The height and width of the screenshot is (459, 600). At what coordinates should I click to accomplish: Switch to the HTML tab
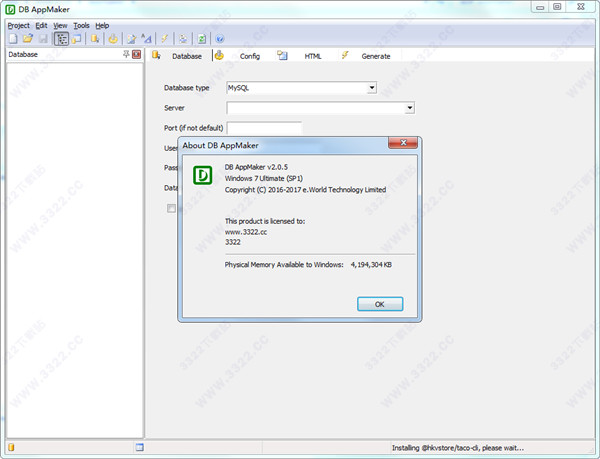(313, 56)
